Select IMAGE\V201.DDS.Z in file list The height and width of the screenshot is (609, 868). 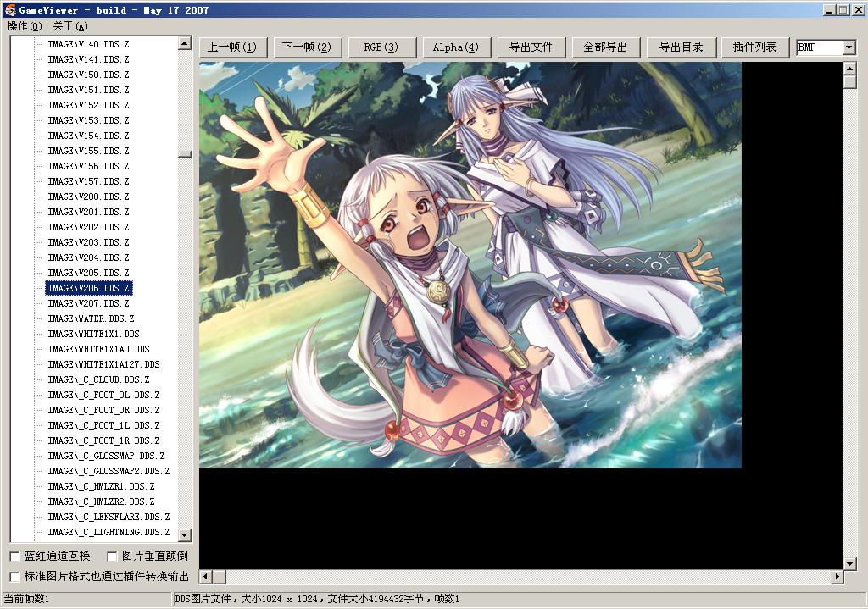[x=88, y=212]
